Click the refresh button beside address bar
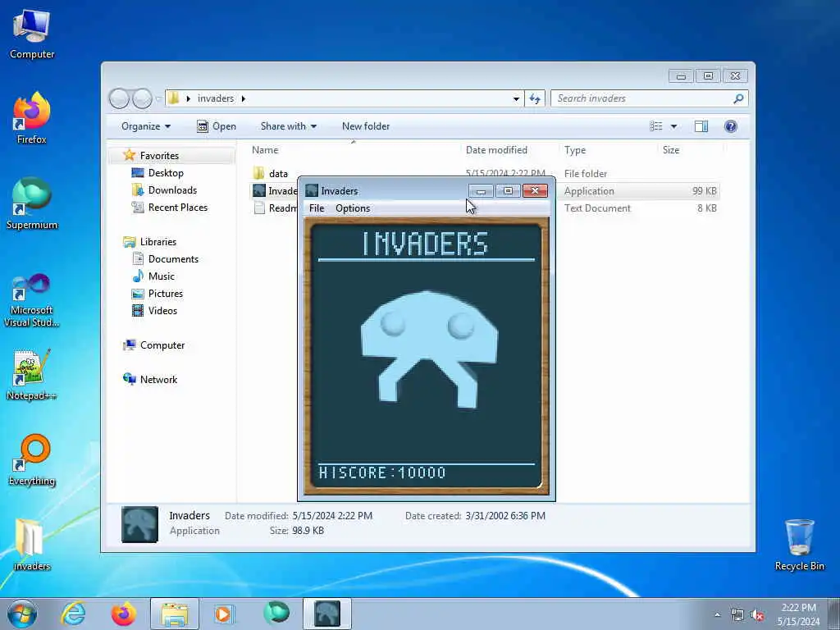The height and width of the screenshot is (630, 840). 535,98
